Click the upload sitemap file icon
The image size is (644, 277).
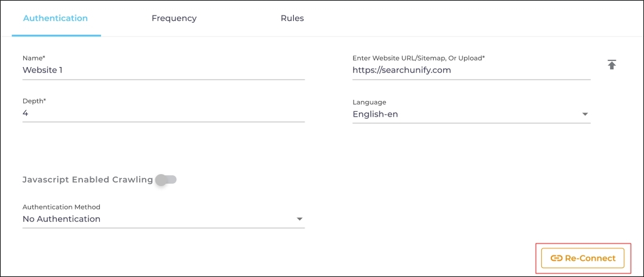click(x=611, y=65)
